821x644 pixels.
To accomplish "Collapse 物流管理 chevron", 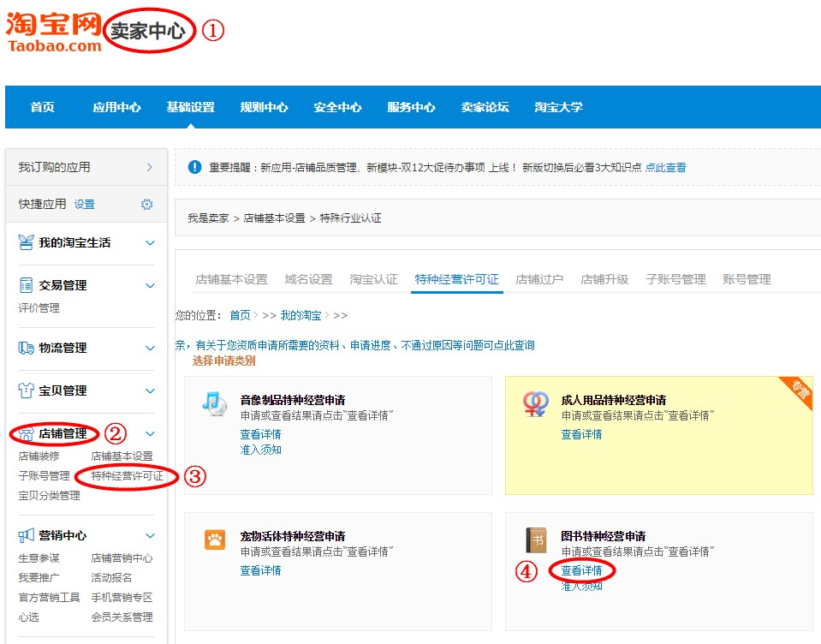I will tap(151, 349).
